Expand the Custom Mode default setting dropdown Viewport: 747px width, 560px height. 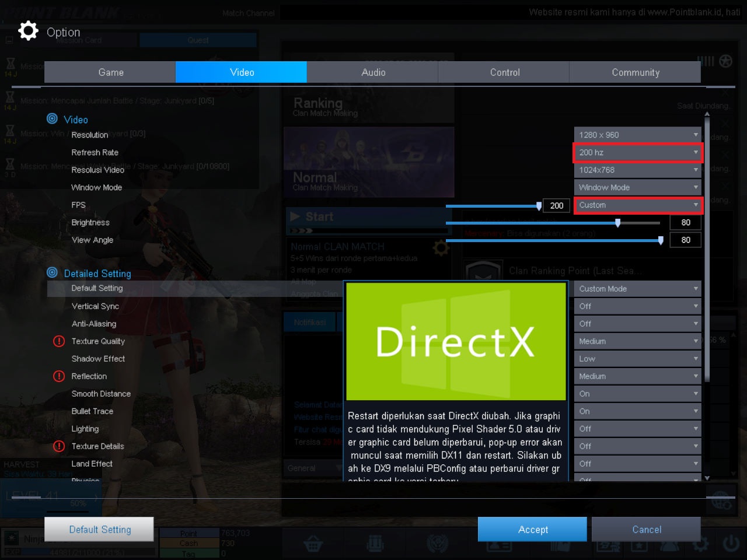[638, 289]
